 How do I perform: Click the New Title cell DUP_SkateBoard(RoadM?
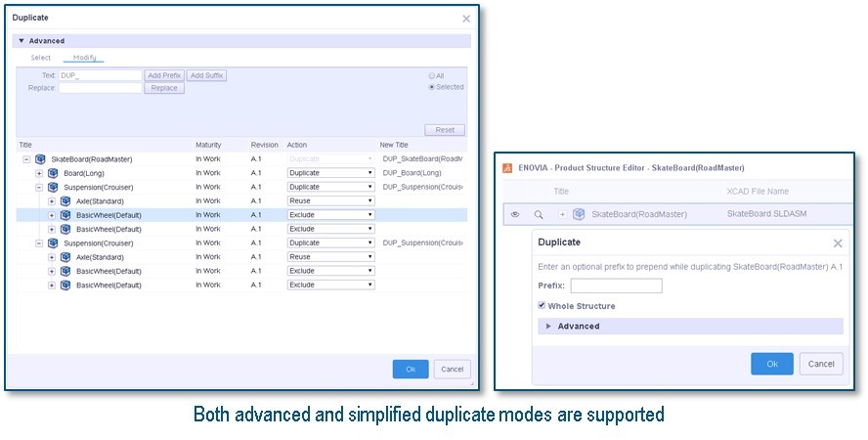[422, 159]
